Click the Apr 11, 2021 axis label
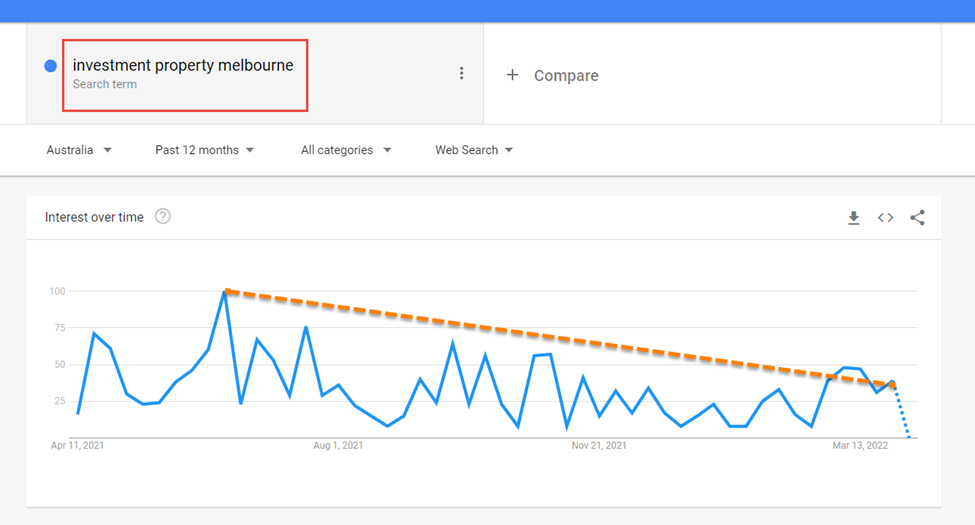The height and width of the screenshot is (525, 975). (x=77, y=445)
